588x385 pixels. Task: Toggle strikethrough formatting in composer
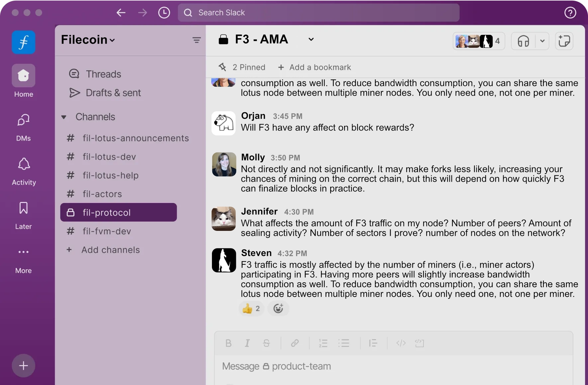(x=266, y=343)
